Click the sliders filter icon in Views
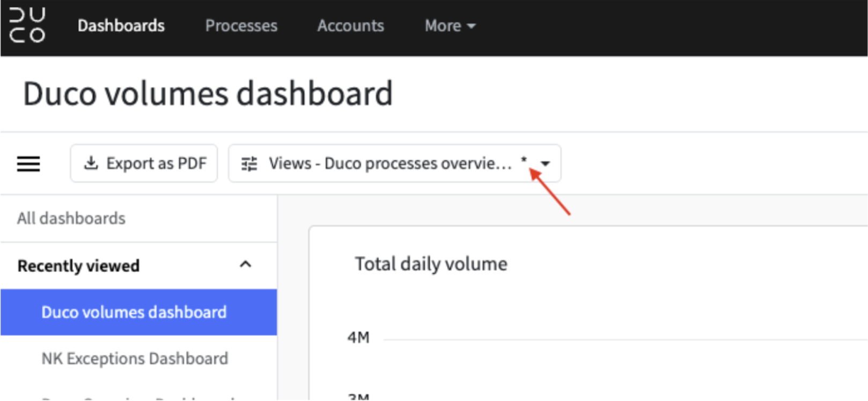 [x=249, y=164]
